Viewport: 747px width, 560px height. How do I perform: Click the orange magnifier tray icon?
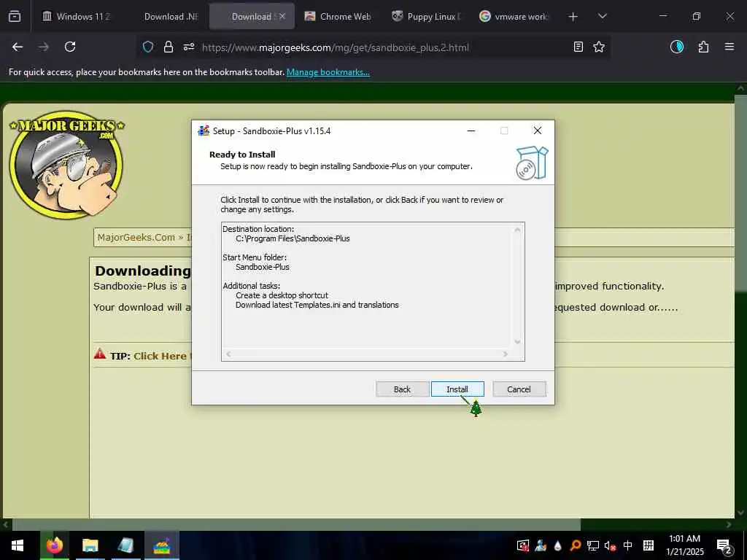pyautogui.click(x=575, y=545)
